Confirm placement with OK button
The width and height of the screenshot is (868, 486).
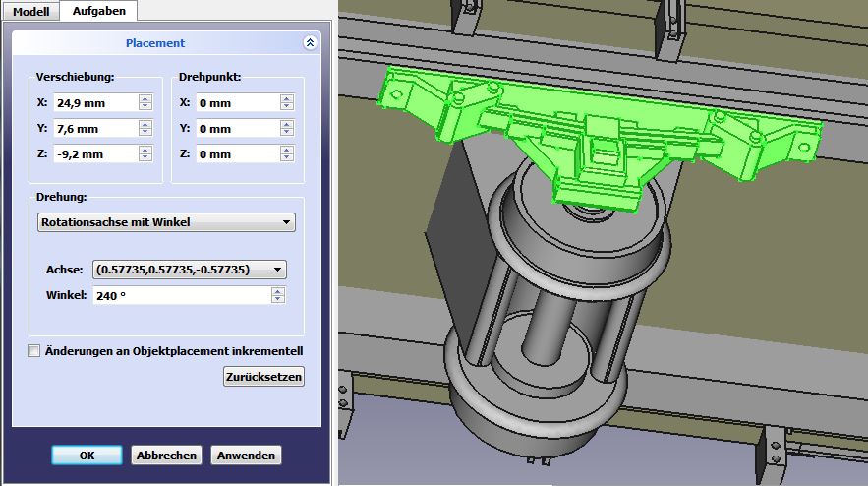click(x=87, y=456)
